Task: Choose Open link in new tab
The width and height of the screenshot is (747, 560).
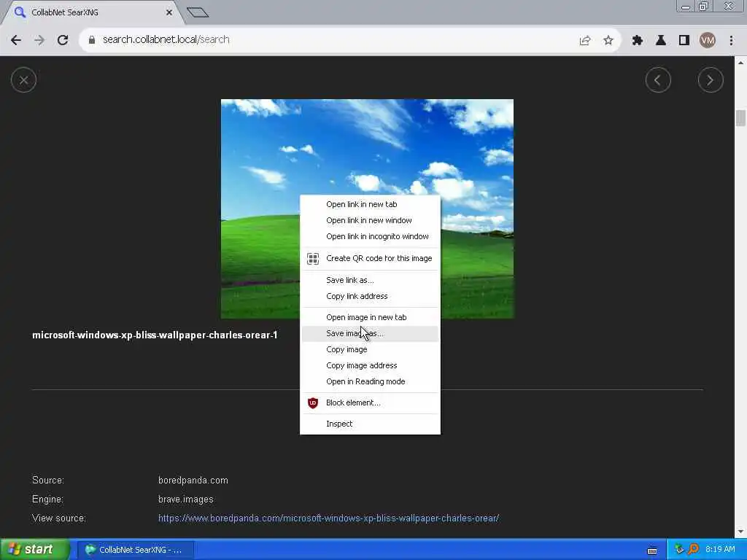Action: click(370, 204)
